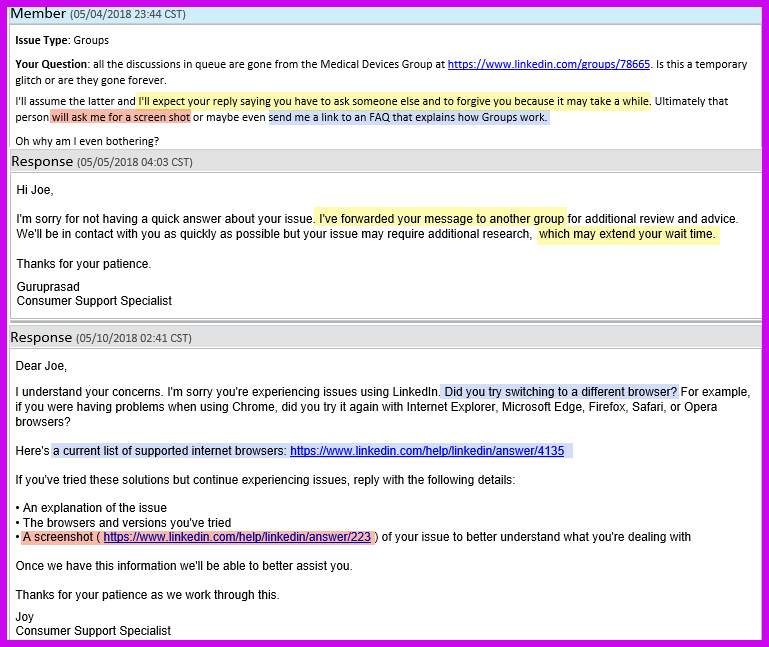
Task: Click the 'Dear Joe,' greeting
Action: pyautogui.click(x=41, y=366)
